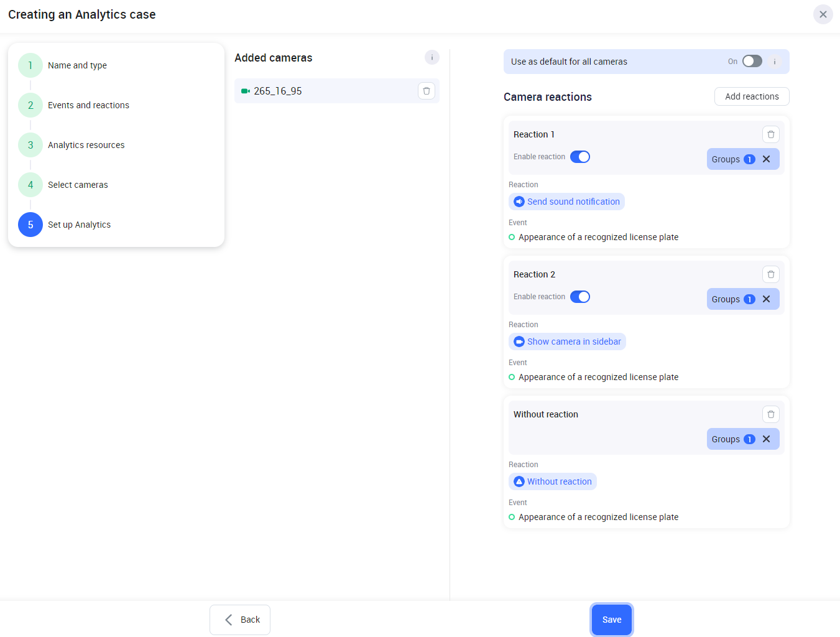Click the info icon beside Added cameras
The height and width of the screenshot is (637, 840).
[432, 57]
